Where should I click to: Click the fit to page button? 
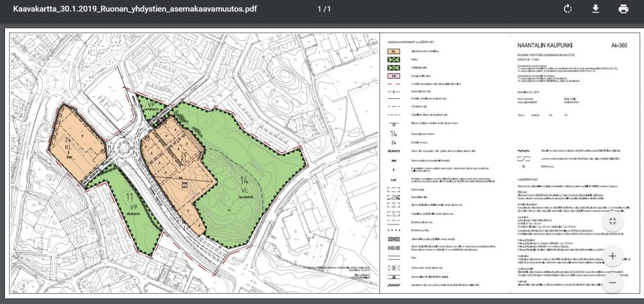click(612, 222)
